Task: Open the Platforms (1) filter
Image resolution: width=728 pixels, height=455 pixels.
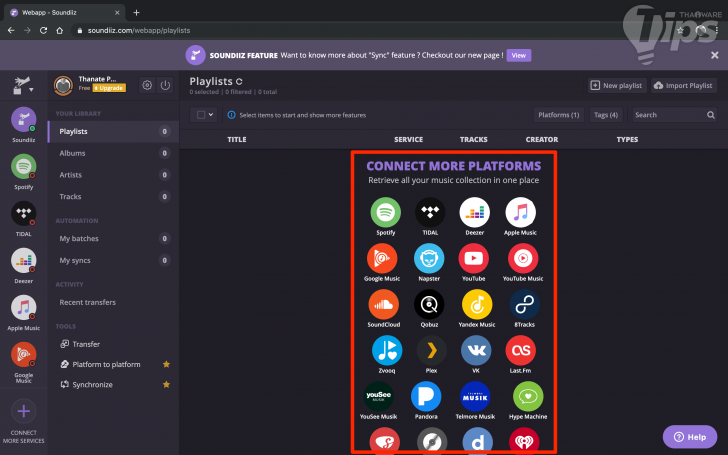Action: 559,115
